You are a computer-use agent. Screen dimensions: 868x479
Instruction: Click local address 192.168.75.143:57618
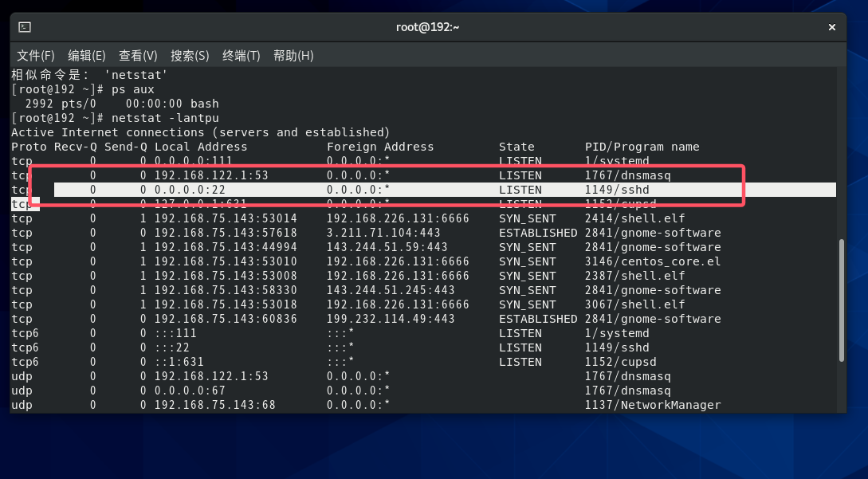226,234
